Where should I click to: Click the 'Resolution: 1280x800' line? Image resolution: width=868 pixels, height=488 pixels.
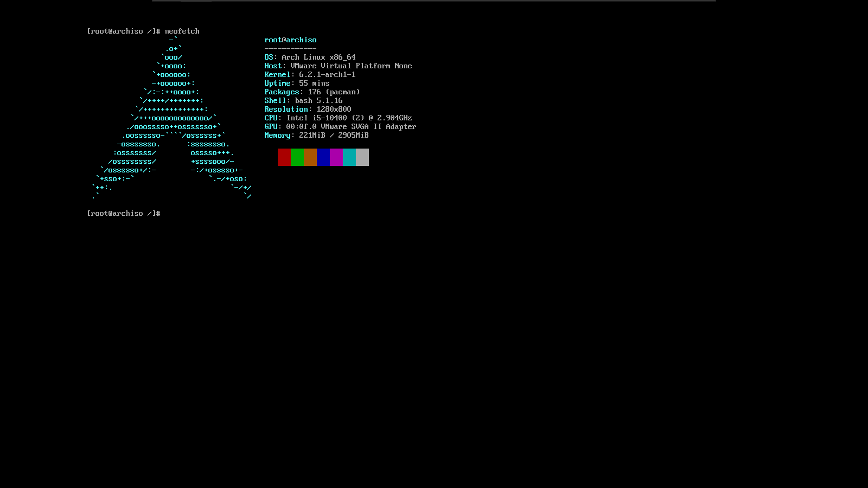click(308, 110)
